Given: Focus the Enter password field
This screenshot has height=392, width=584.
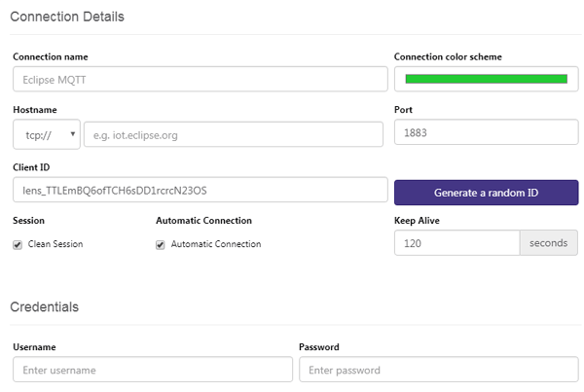Looking at the screenshot, I should coord(438,370).
